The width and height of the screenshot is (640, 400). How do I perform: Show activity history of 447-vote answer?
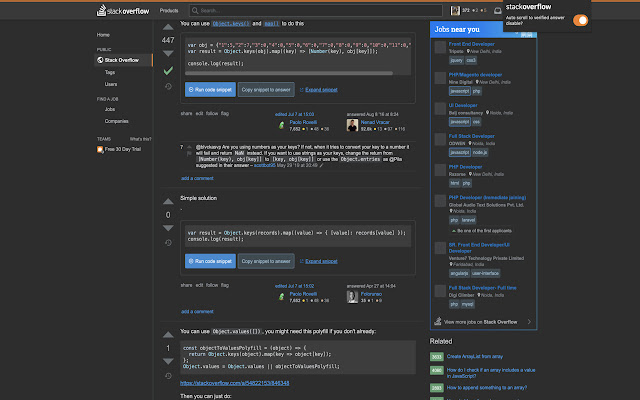tap(168, 86)
